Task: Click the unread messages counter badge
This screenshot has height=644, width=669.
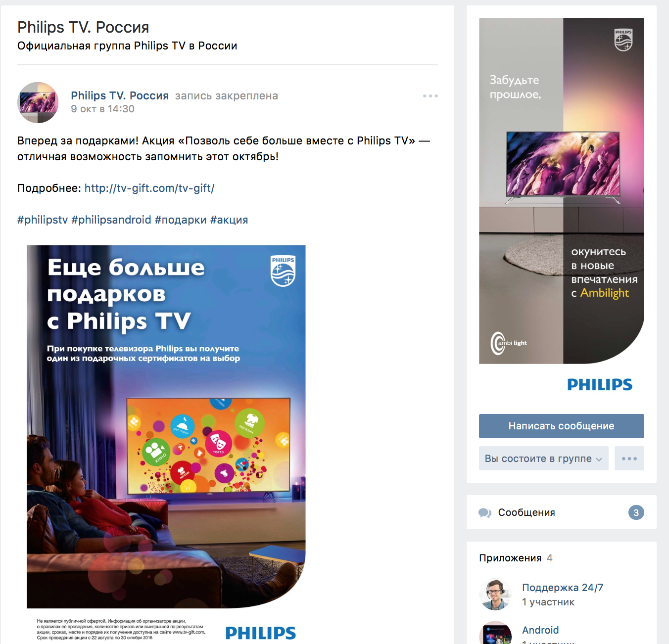Action: coord(636,512)
